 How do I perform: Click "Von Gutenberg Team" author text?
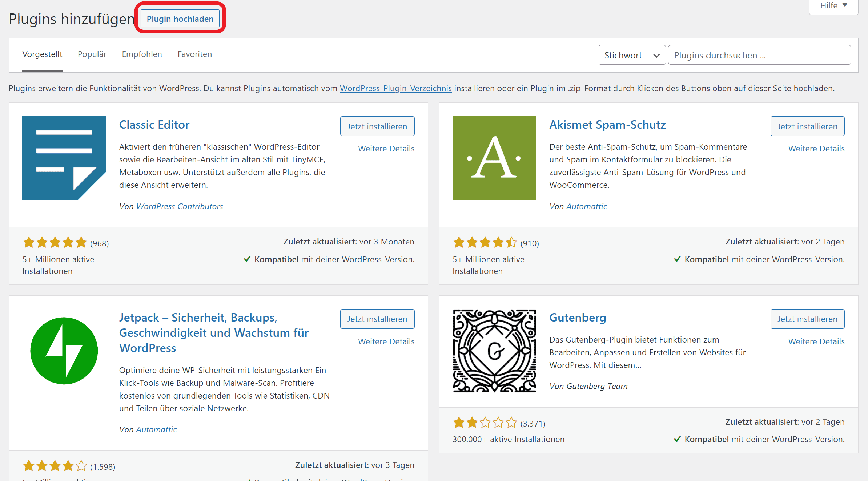[x=588, y=386]
